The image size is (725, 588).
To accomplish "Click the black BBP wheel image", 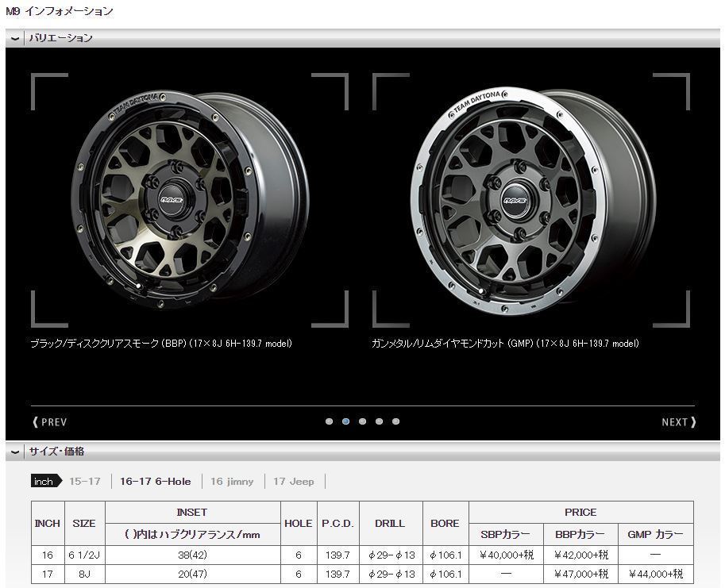I will [175, 198].
